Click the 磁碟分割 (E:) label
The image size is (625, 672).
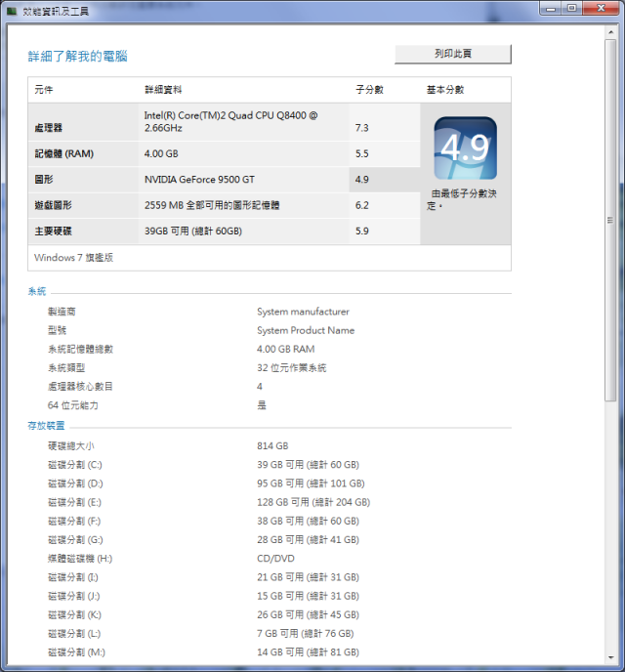(74, 502)
